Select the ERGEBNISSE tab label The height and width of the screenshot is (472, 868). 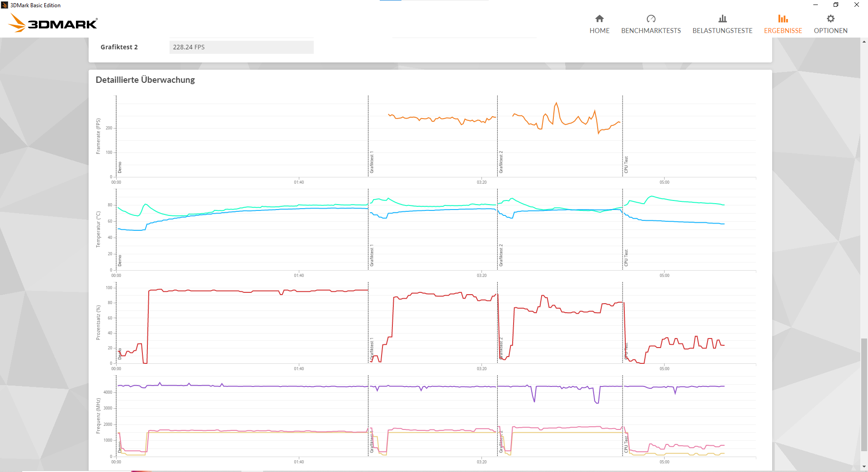783,31
